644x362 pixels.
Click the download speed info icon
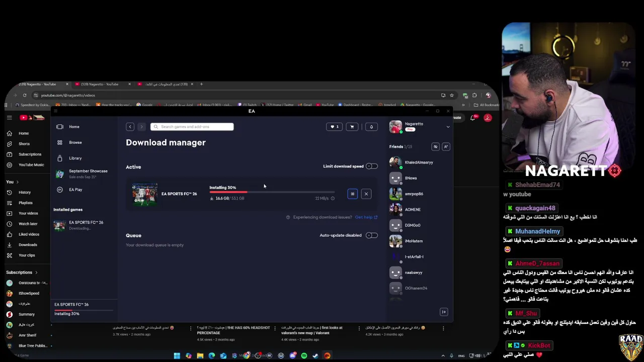tap(333, 199)
